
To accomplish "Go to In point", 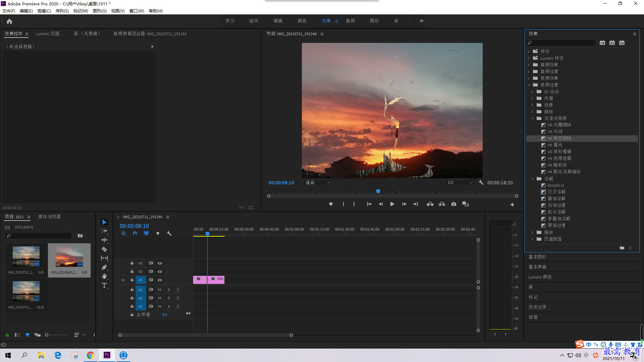I will pos(369,204).
